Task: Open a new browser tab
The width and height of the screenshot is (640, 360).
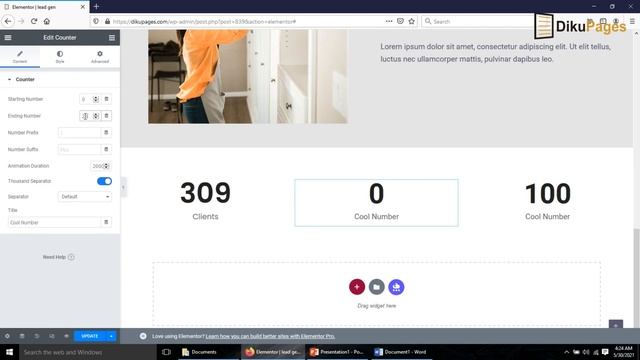Action: [96, 7]
